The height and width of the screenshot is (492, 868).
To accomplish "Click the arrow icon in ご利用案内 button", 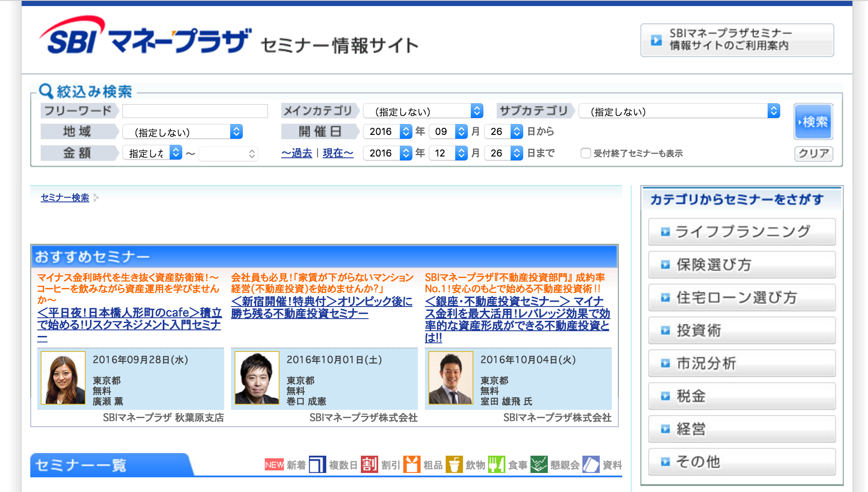I will [x=656, y=40].
